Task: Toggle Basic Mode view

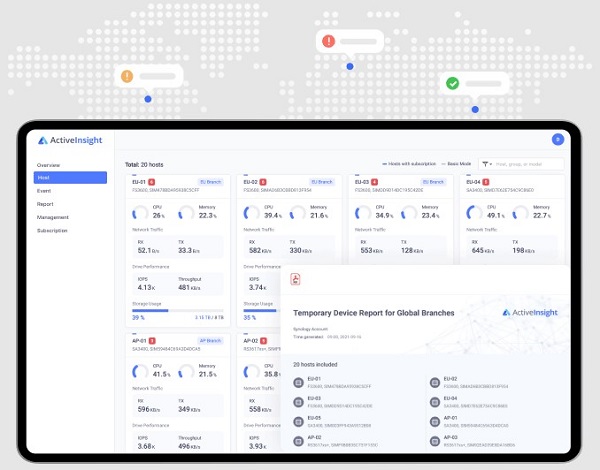Action: [x=458, y=164]
